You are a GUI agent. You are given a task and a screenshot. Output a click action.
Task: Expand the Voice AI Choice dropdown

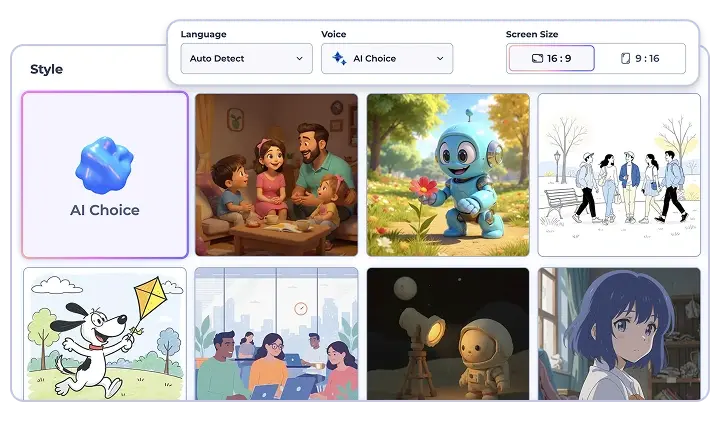tap(386, 59)
